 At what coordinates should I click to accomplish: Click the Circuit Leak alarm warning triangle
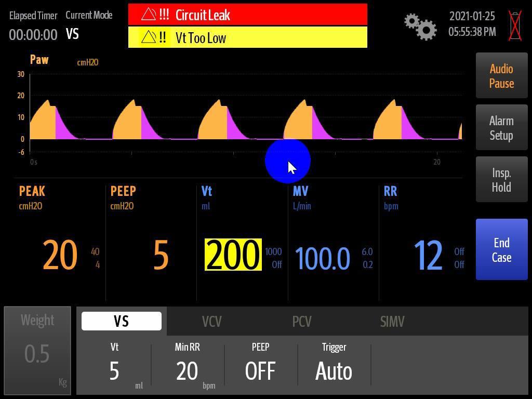pos(149,15)
